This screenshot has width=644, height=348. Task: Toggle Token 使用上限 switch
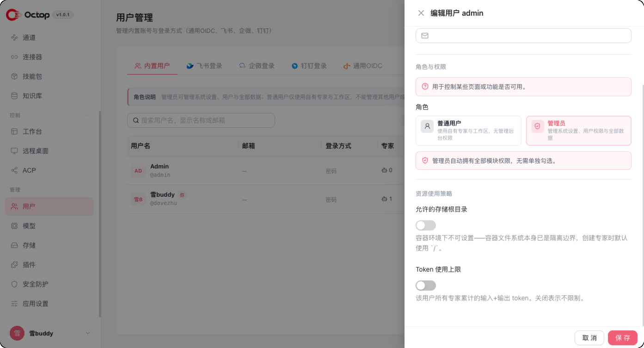point(426,286)
